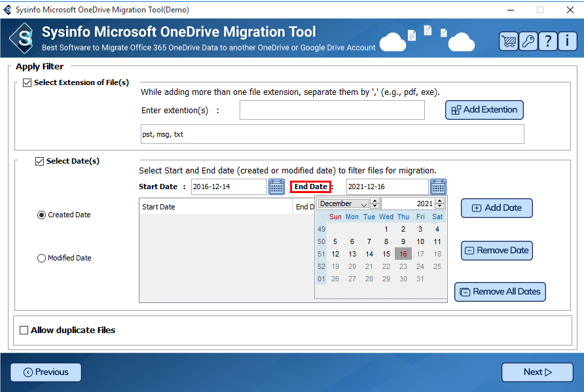Enable Allow duplicate Files checkbox
Image resolution: width=584 pixels, height=392 pixels.
(24, 330)
